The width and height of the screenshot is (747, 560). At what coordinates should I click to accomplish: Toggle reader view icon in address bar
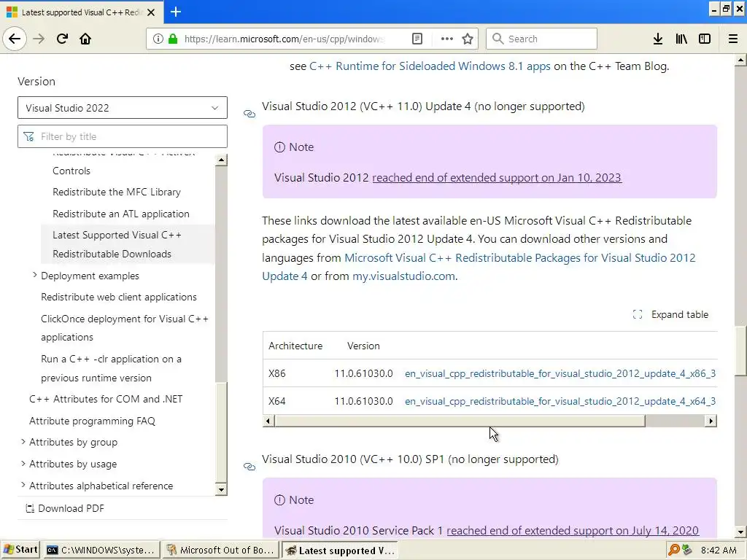pos(417,39)
